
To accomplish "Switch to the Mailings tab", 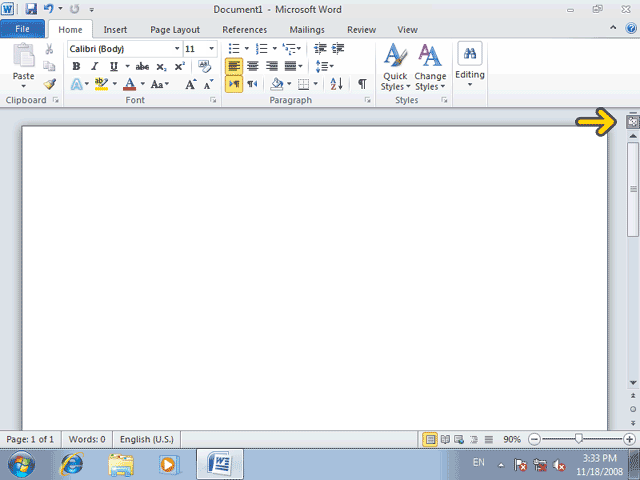I will click(307, 29).
